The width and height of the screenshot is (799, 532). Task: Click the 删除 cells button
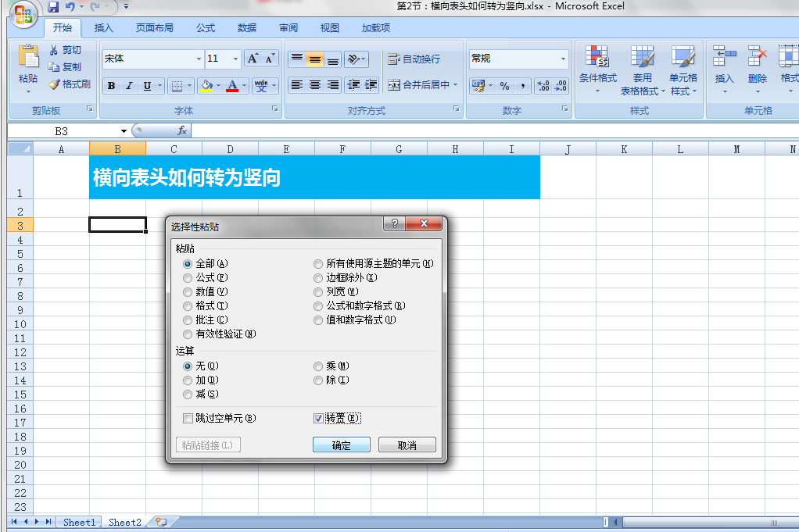758,69
